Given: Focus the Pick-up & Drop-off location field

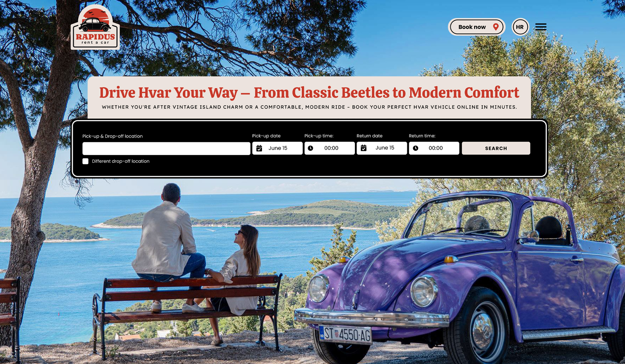Looking at the screenshot, I should click(x=166, y=148).
